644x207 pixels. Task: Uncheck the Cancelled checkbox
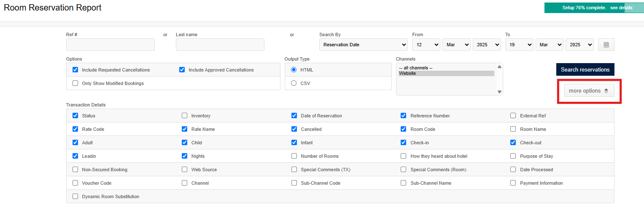coord(294,129)
